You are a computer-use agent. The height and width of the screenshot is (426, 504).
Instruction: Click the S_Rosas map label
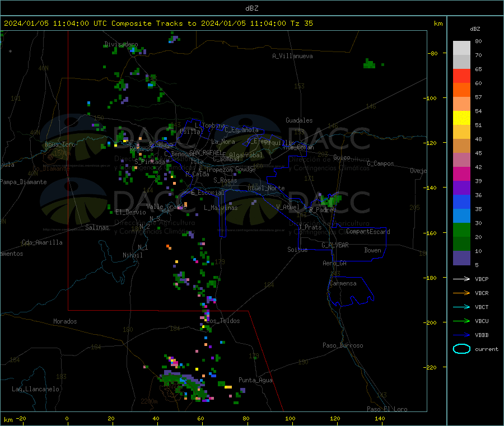coord(225,180)
